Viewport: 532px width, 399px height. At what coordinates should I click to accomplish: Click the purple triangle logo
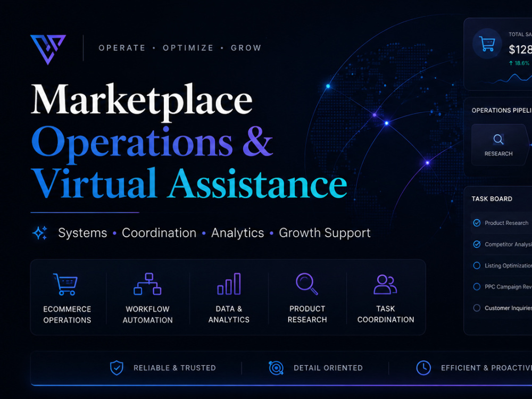tap(48, 49)
